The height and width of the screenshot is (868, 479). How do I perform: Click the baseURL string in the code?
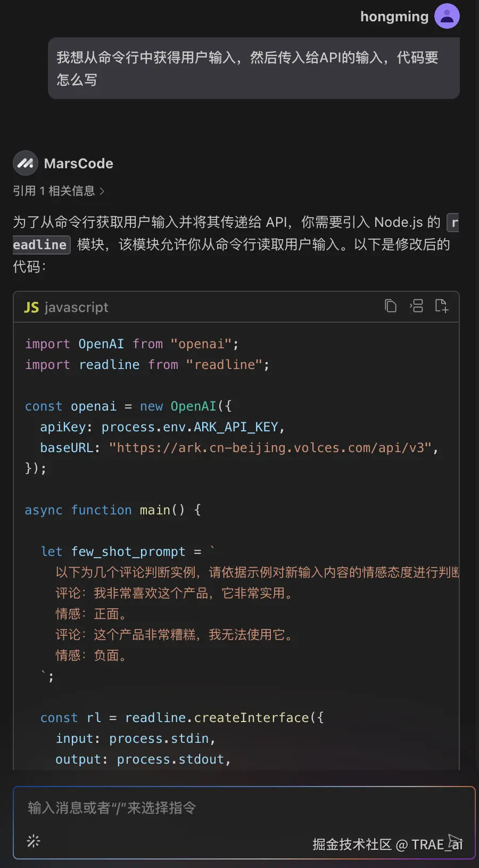(271, 447)
